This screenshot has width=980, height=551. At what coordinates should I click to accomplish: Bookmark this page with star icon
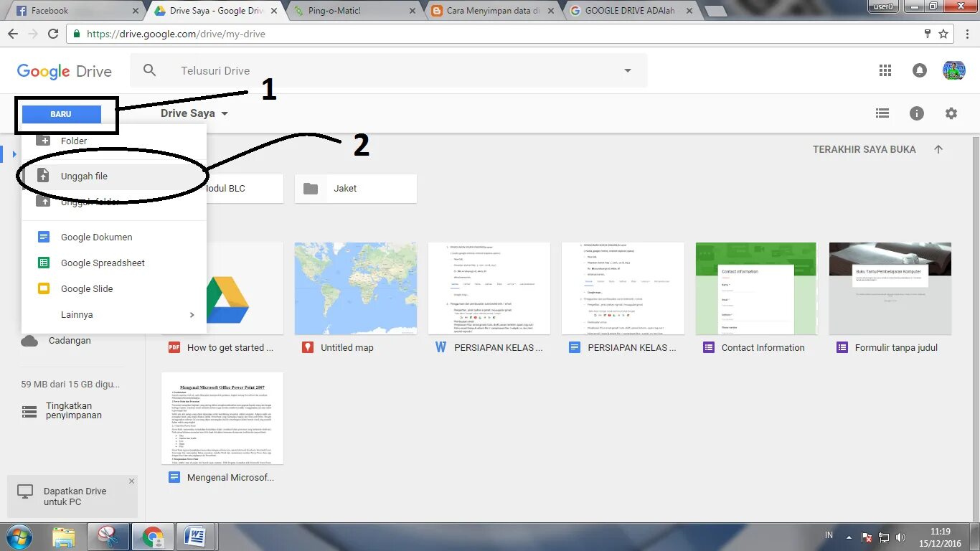[x=943, y=34]
